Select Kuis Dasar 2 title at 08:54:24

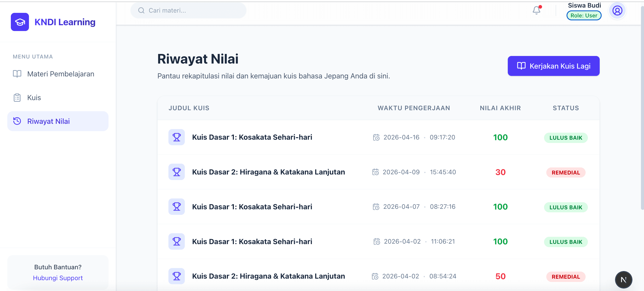click(268, 276)
